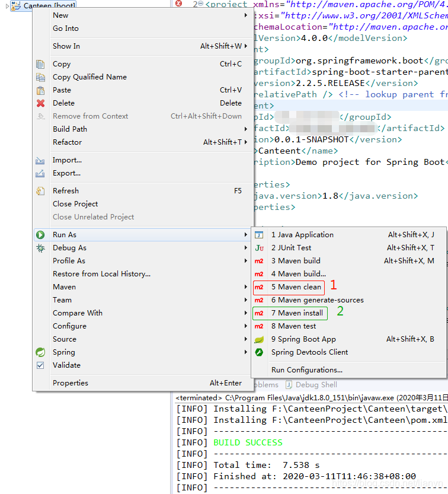Click the Export icon

(x=40, y=173)
